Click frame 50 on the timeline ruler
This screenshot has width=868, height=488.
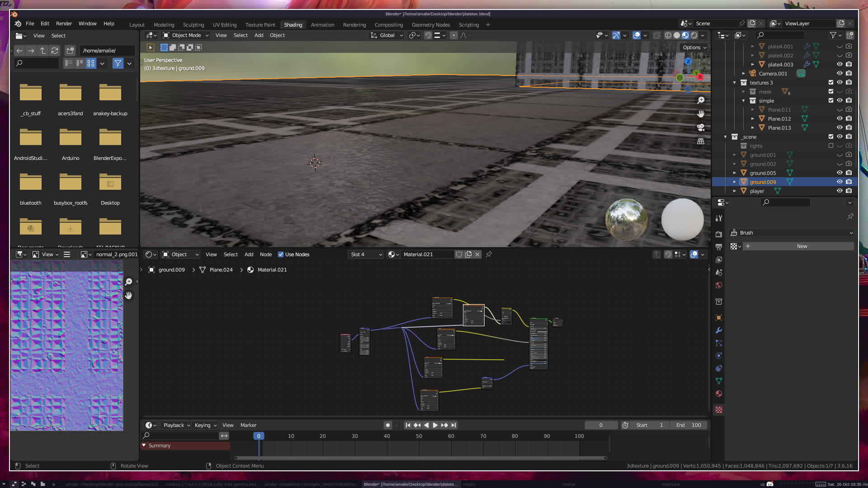(419, 436)
